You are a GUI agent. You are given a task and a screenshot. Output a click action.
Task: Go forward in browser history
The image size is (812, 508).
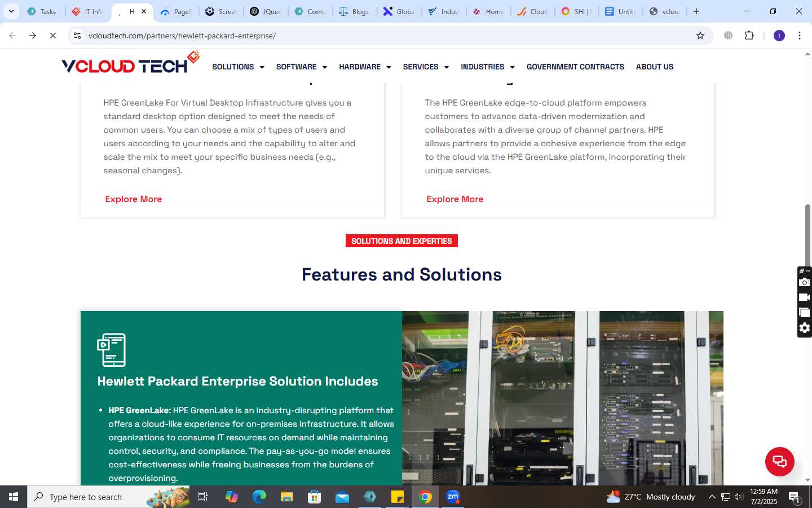point(33,36)
